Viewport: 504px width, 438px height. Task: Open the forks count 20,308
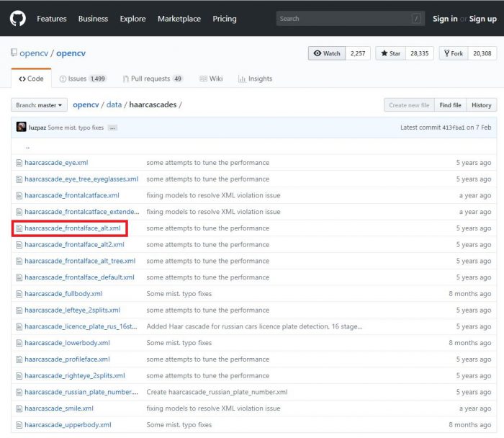click(482, 53)
